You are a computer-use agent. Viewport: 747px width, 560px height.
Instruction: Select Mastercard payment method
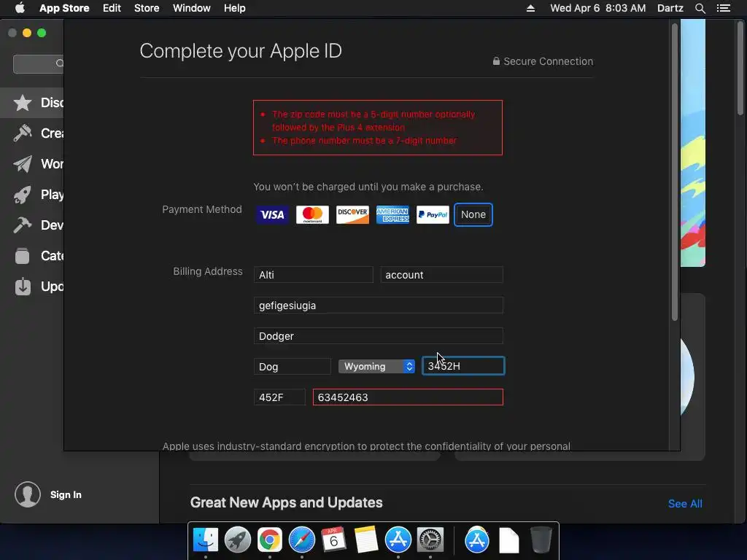pyautogui.click(x=312, y=215)
